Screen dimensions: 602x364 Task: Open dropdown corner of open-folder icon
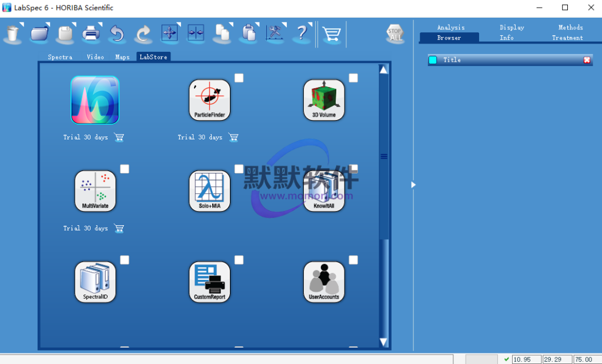[x=48, y=25]
